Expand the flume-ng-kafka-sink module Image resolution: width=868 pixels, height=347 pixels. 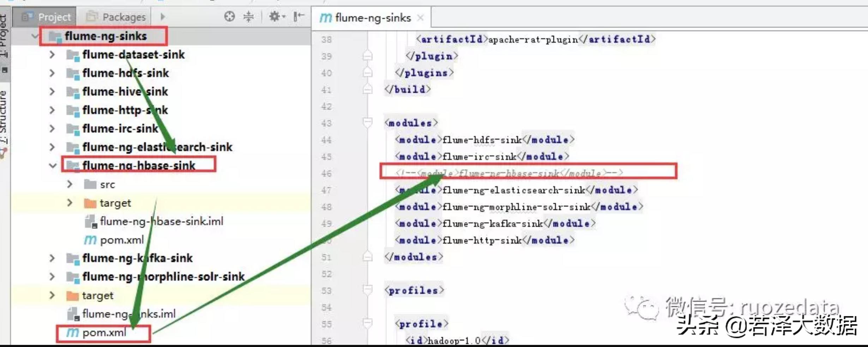coord(52,258)
